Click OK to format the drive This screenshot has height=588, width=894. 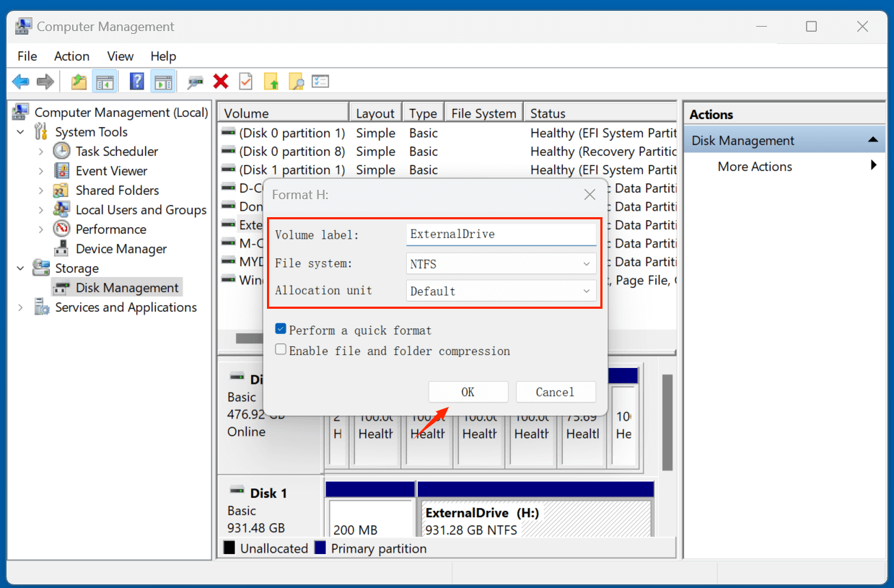point(468,392)
